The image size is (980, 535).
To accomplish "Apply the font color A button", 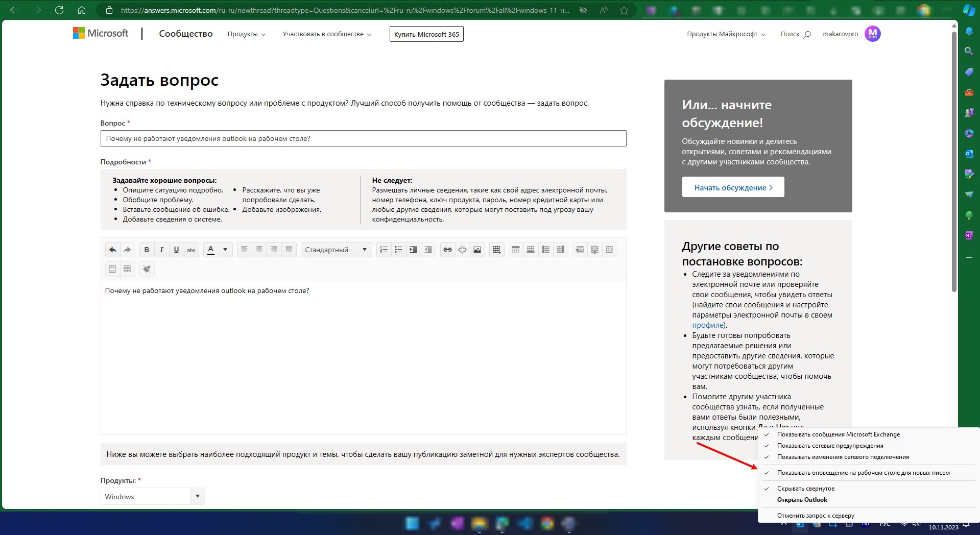I will [211, 250].
